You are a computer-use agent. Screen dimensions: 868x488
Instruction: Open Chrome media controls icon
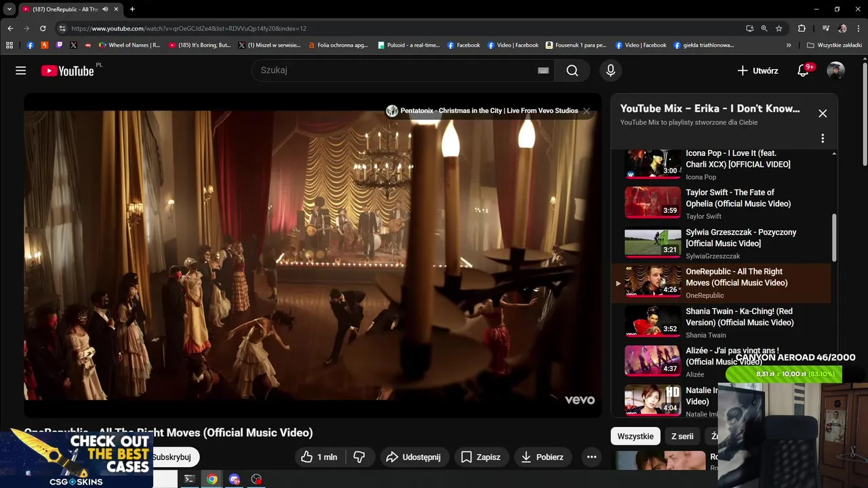[825, 28]
